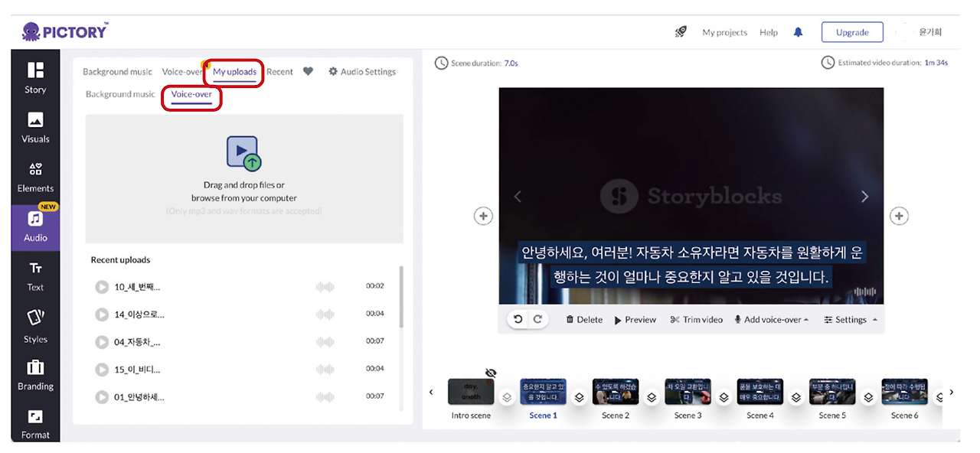Click the uploads list scrollbar
The height and width of the screenshot is (453, 980).
pos(401,297)
